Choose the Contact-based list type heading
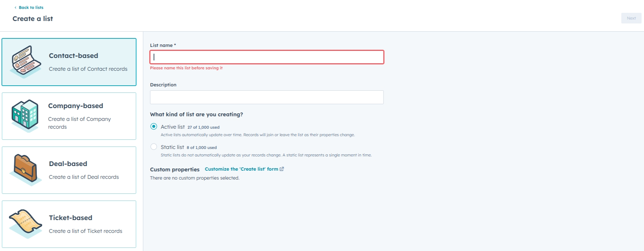The height and width of the screenshot is (251, 644). click(73, 56)
